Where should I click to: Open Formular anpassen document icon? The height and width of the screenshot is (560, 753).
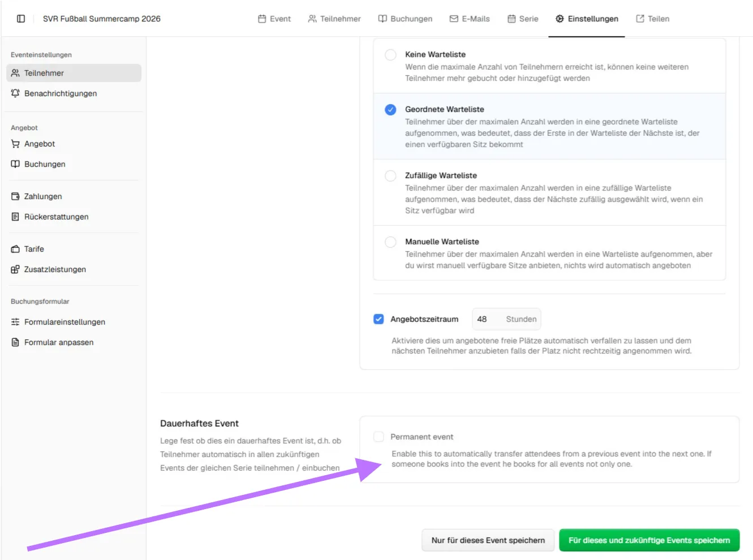[15, 342]
